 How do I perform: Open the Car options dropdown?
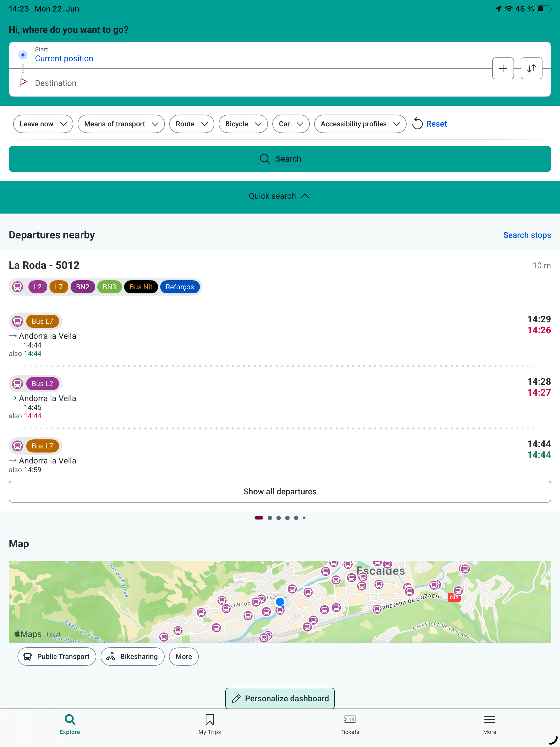pos(291,124)
